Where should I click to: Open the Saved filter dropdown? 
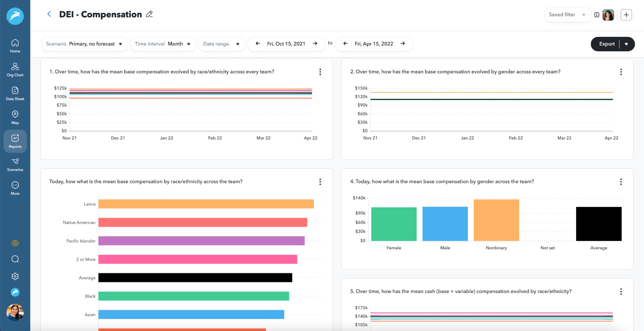coord(567,15)
